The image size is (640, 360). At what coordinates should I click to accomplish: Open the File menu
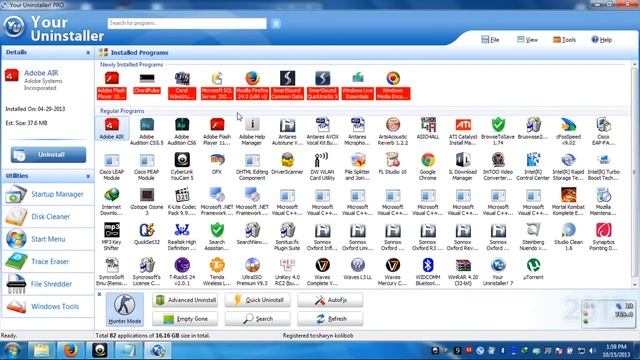[x=491, y=40]
